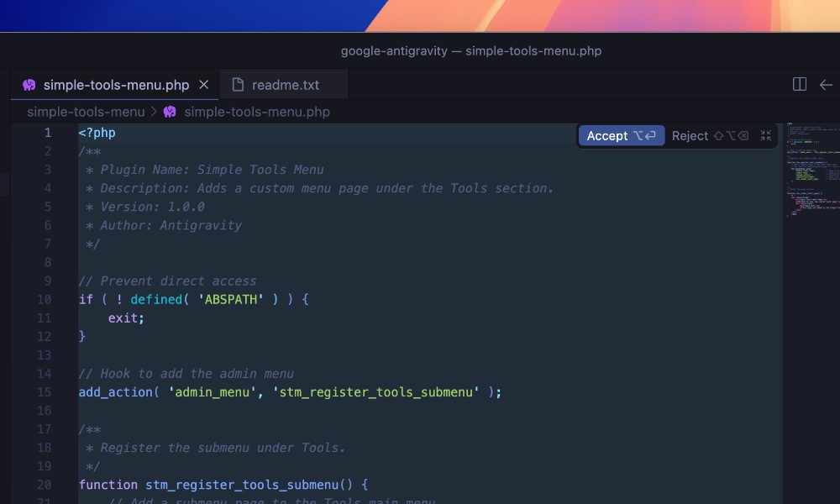The width and height of the screenshot is (840, 504).
Task: Select the simple-tools-menu.php tab
Action: (x=118, y=85)
